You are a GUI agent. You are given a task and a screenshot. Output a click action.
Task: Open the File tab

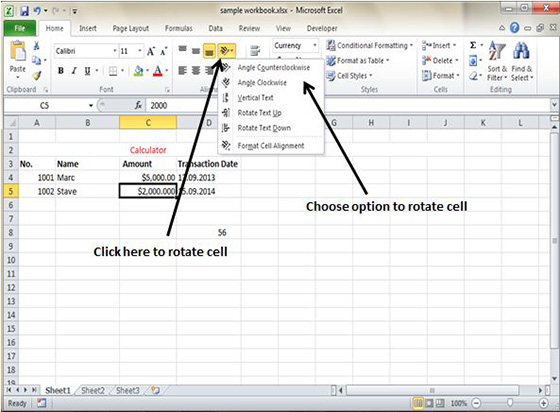tap(20, 29)
